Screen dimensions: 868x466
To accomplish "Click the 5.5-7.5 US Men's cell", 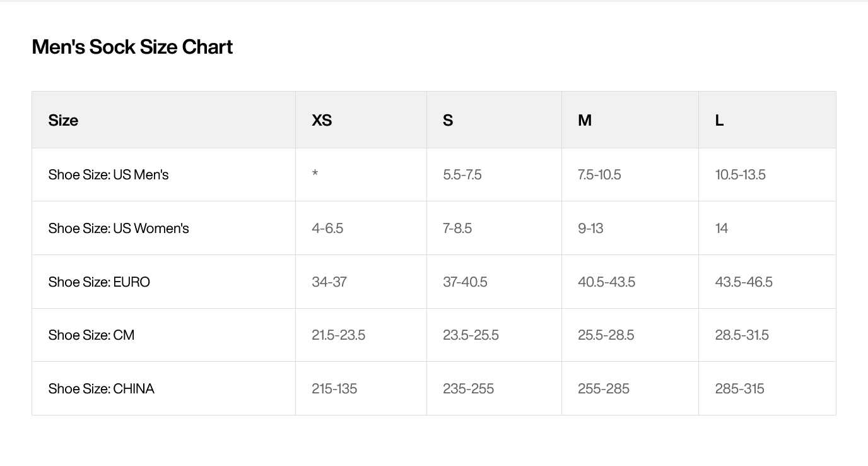I will pyautogui.click(x=462, y=174).
